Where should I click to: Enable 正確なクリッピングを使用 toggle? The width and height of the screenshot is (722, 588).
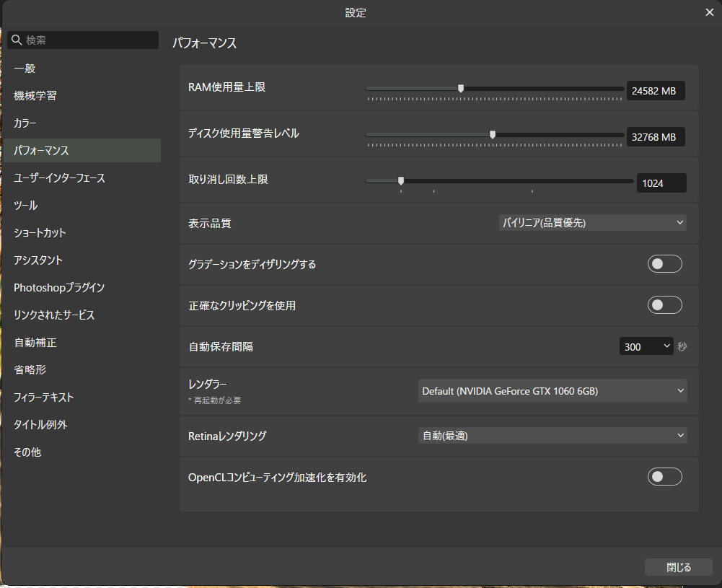[664, 305]
